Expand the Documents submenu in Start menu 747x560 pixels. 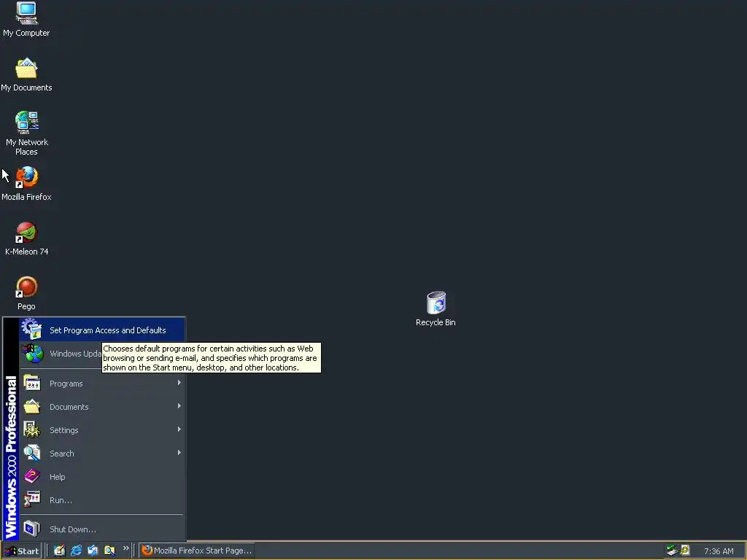tap(102, 407)
